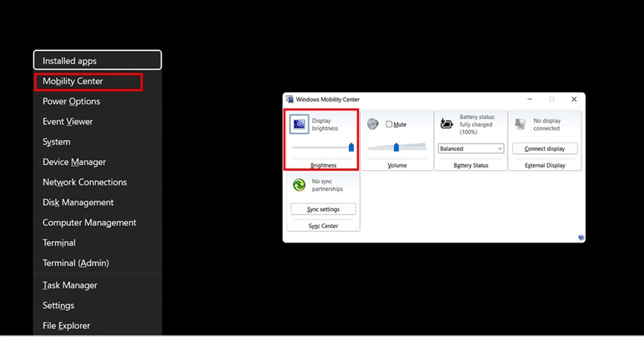The image size is (644, 337).
Task: Open Network Connections
Action: tap(98, 182)
